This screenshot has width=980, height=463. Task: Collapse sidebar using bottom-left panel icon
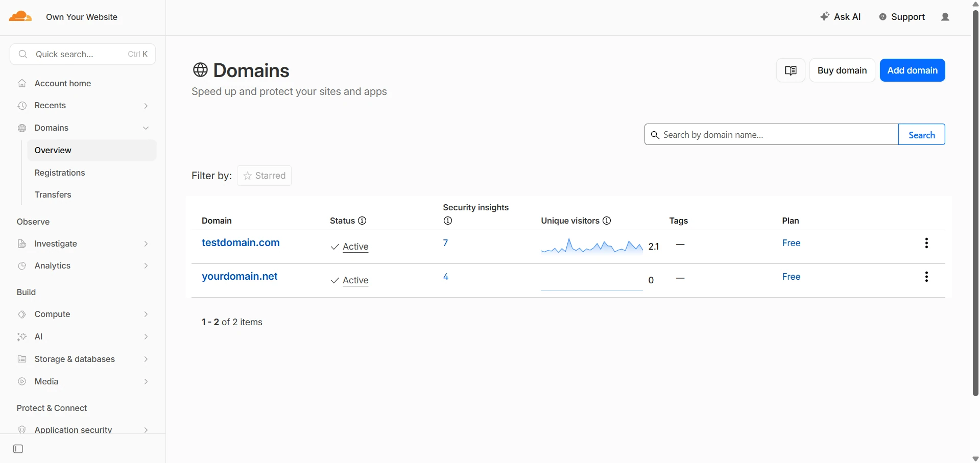pos(18,449)
